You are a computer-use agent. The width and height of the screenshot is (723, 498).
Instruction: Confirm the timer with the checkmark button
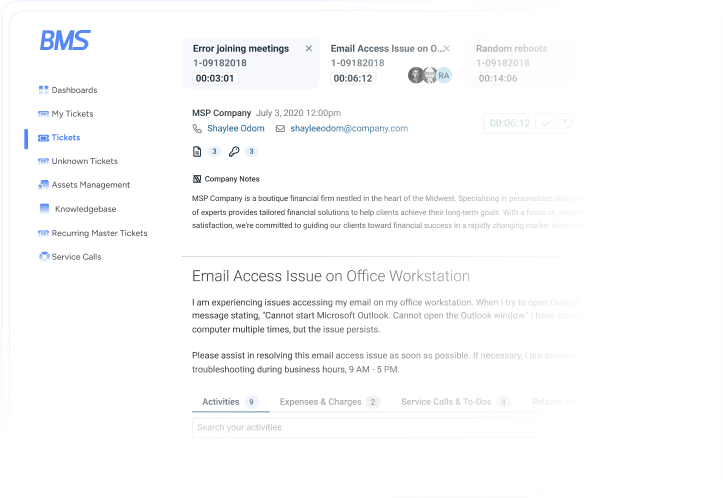point(546,124)
